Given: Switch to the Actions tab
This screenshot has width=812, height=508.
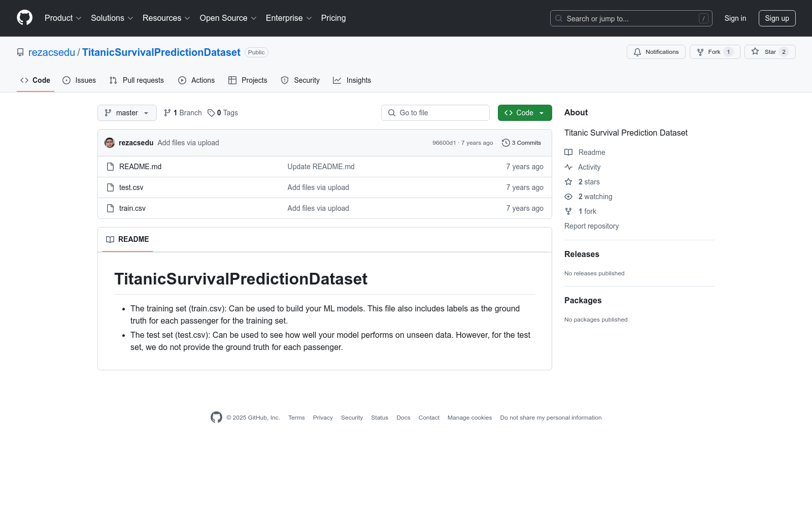Looking at the screenshot, I should coord(196,80).
